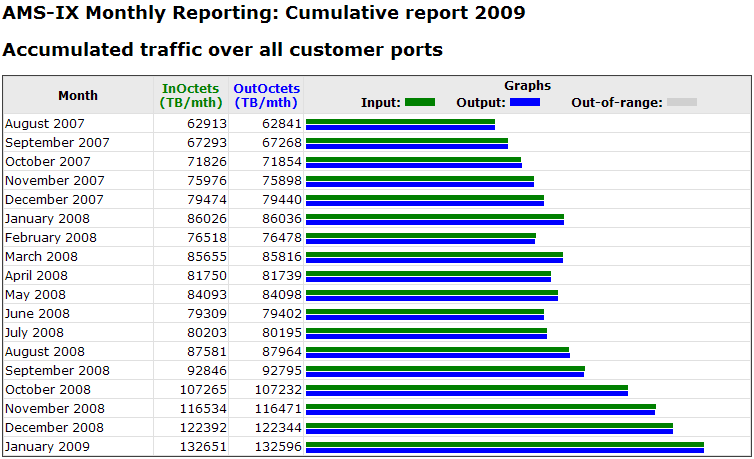Click OutOctets value 67268
This screenshot has width=754, height=459.
pyautogui.click(x=282, y=143)
